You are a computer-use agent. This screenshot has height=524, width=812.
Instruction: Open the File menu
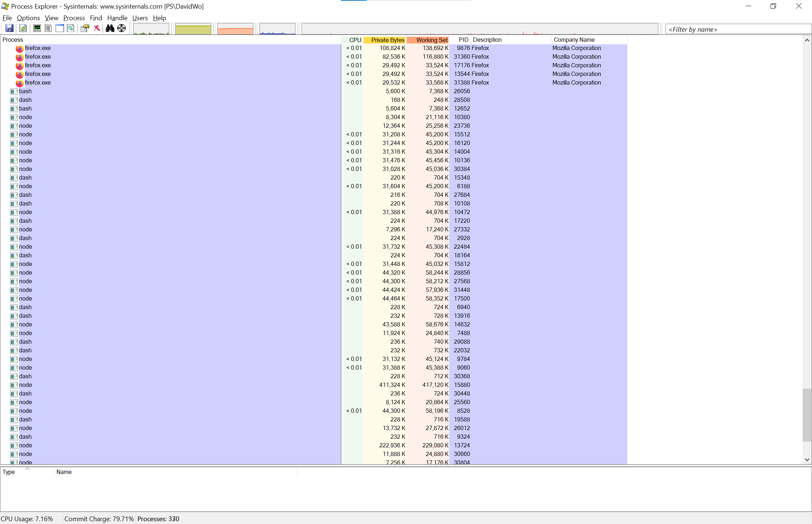point(7,18)
